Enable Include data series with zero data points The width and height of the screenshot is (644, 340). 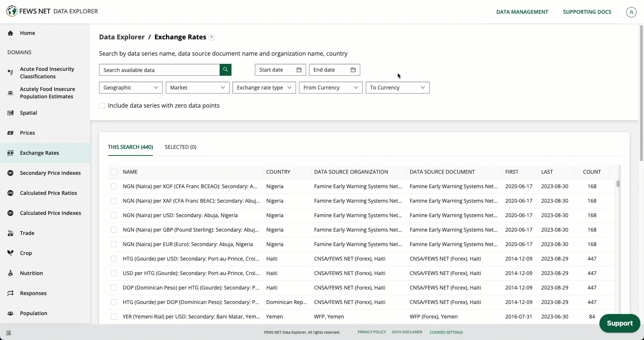[x=102, y=106]
